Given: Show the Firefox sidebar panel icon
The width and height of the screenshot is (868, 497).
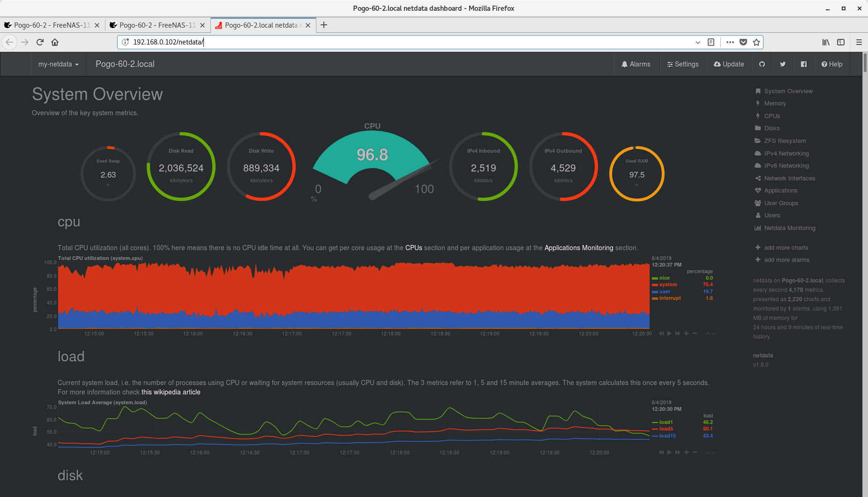Looking at the screenshot, I should (841, 42).
